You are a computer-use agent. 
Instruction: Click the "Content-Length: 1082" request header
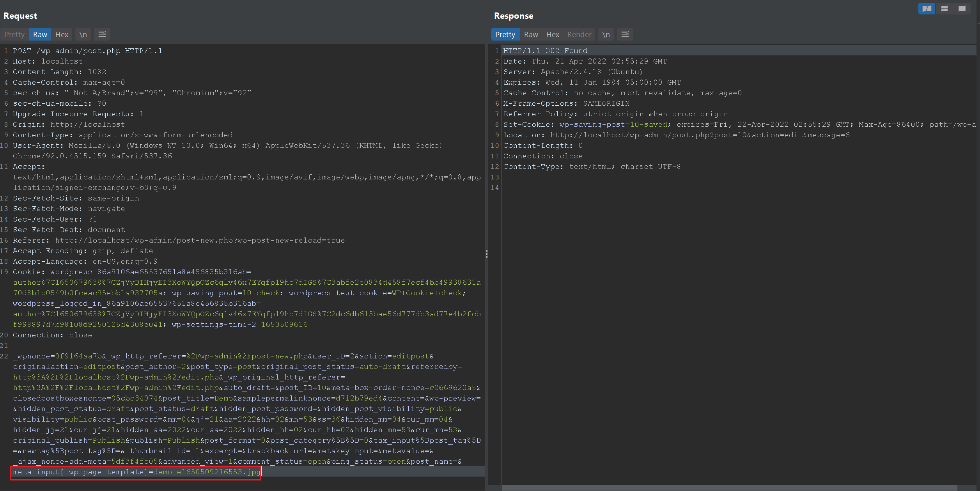click(59, 72)
